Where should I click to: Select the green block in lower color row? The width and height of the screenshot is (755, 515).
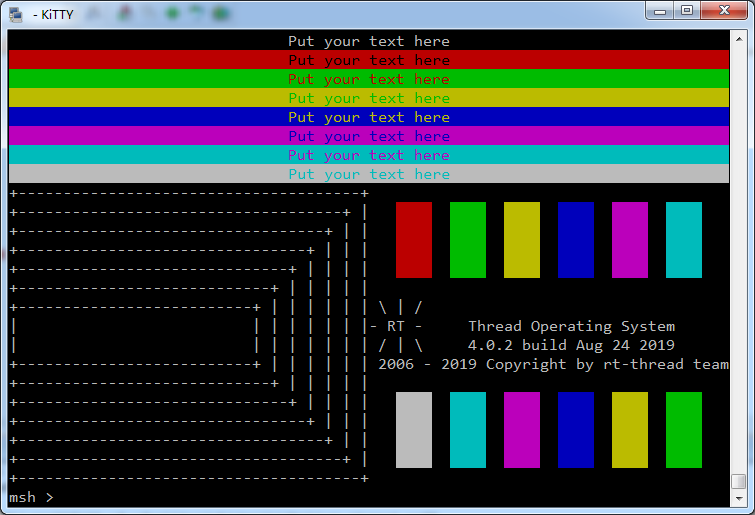[x=684, y=430]
